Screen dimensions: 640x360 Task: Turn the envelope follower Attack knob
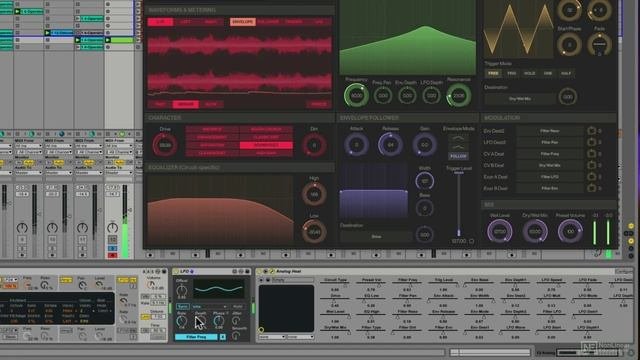point(356,144)
